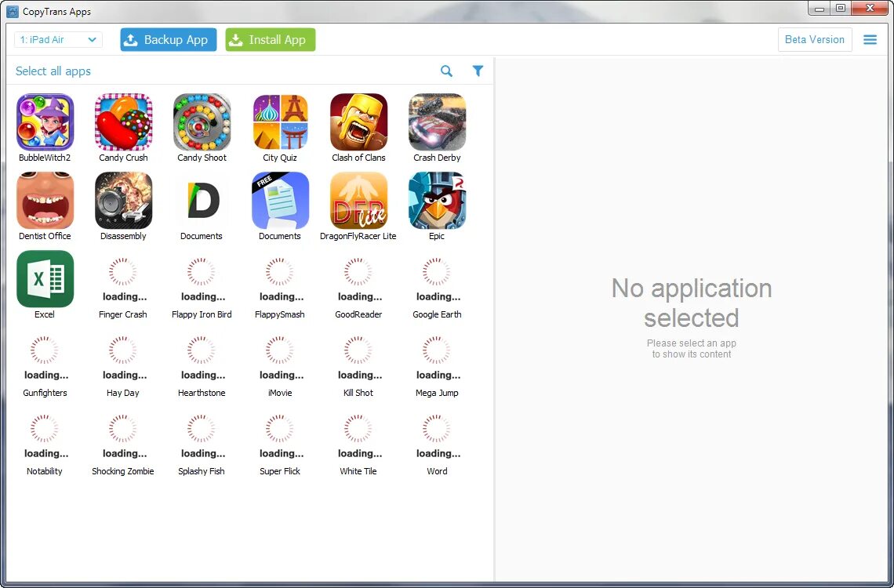Viewport: 894px width, 588px height.
Task: Select the Flappy Iron Bird loading placeholder
Action: pos(202,278)
